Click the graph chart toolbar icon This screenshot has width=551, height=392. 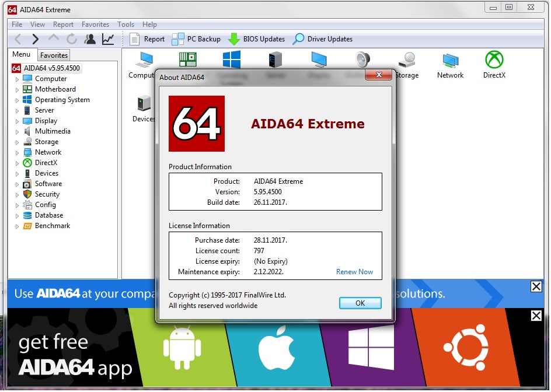(x=108, y=39)
